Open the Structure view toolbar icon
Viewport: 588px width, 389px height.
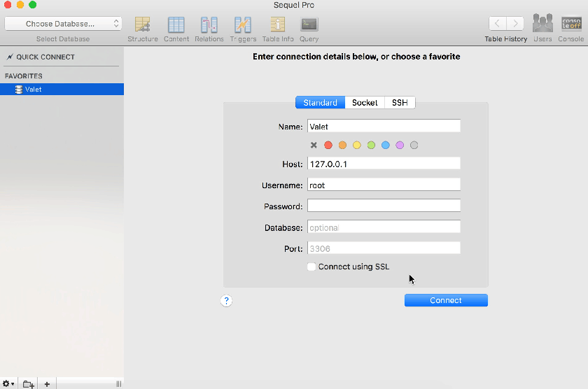[x=143, y=25]
